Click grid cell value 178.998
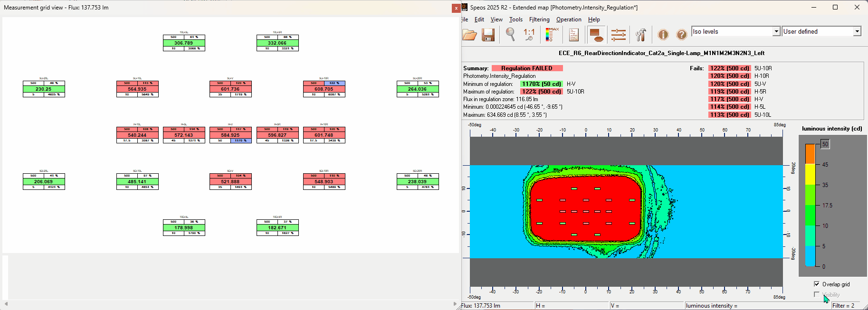 pos(184,227)
